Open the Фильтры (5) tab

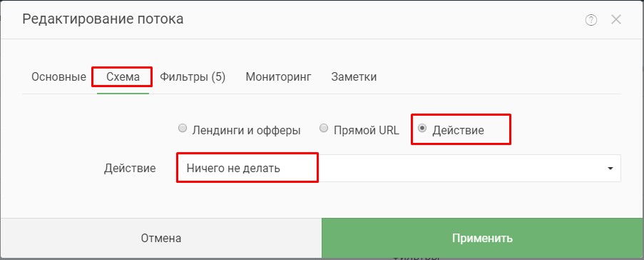coord(193,77)
